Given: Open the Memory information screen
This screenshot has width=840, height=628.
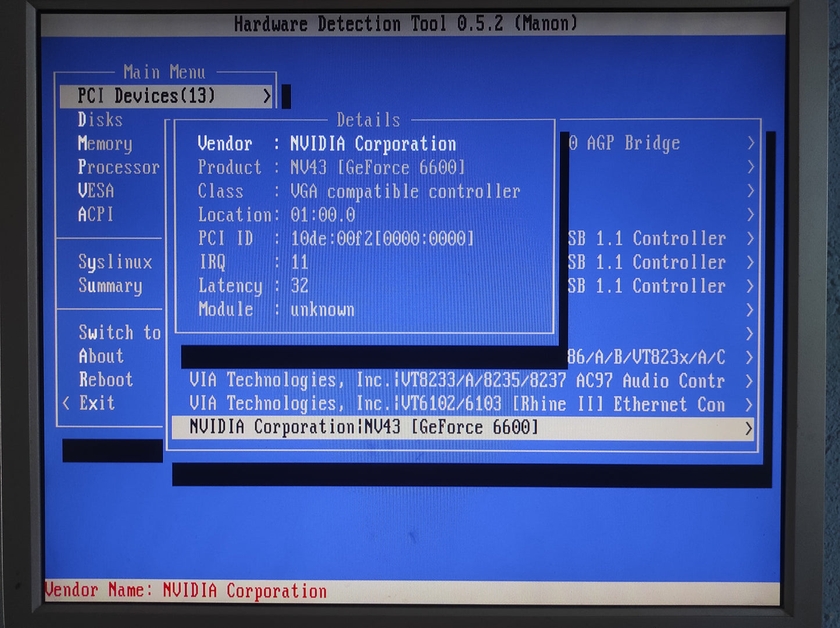Looking at the screenshot, I should coord(105,144).
